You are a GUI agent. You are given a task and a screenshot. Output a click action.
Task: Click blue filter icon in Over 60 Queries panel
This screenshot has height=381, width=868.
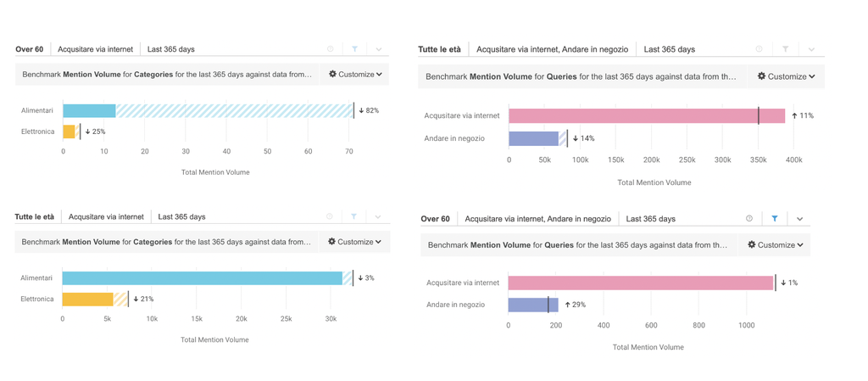tap(774, 219)
